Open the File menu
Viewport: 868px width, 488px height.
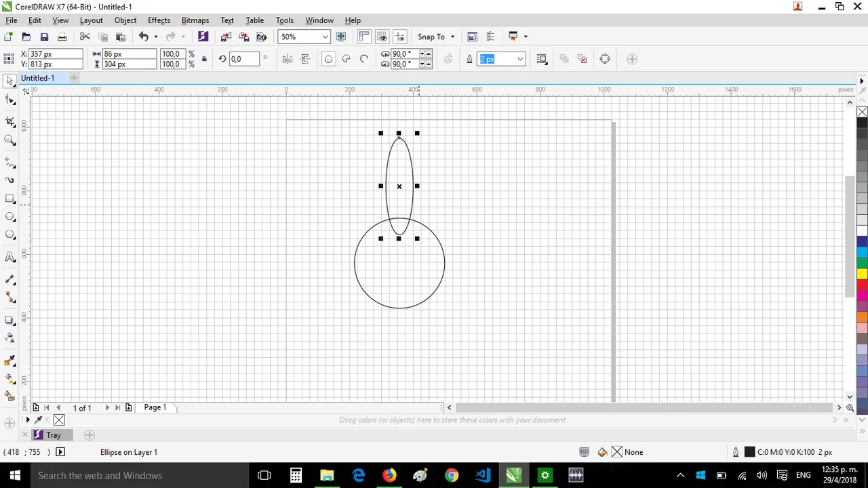click(x=12, y=20)
